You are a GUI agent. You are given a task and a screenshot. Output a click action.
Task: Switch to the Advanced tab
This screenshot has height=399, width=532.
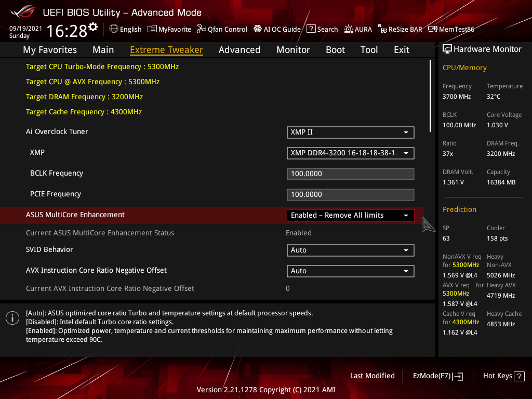coord(239,50)
